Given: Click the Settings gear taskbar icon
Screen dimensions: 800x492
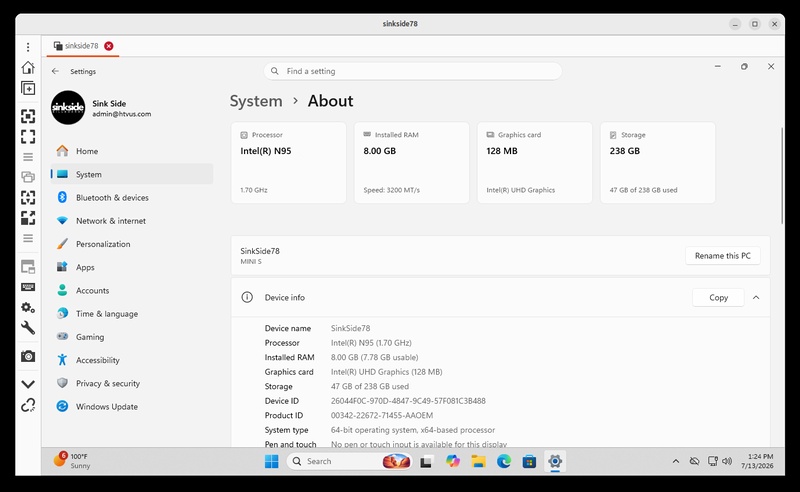Looking at the screenshot, I should tap(555, 461).
